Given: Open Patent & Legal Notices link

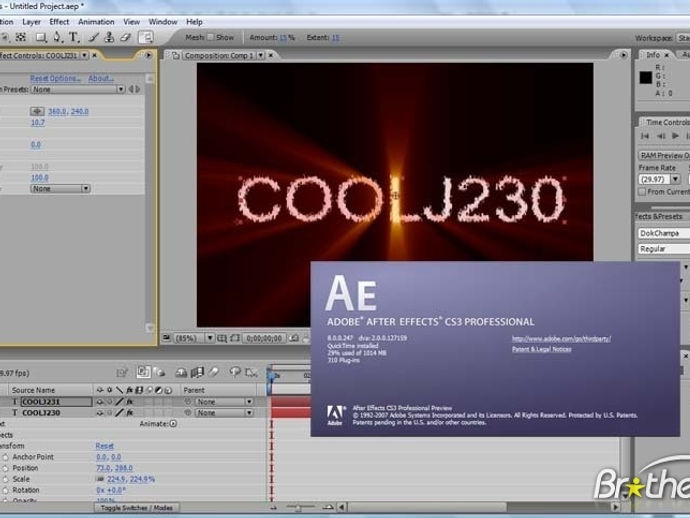Looking at the screenshot, I should (x=541, y=349).
